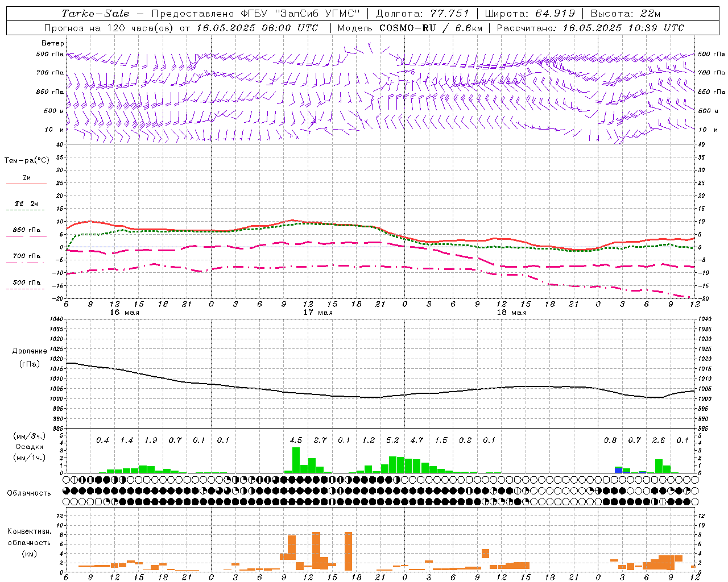The image size is (728, 582).
Task: Click the (мм/3ч.) precipitation unit label
Action: tap(29, 436)
